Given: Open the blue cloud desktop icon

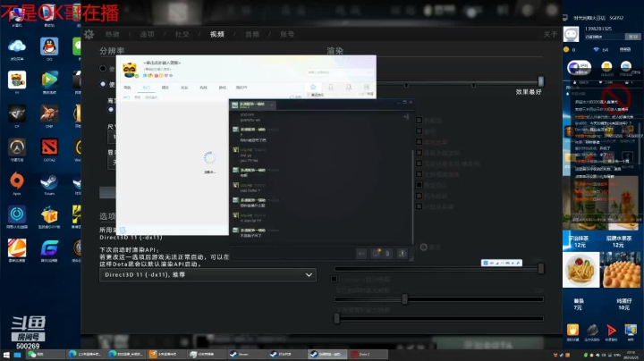Looking at the screenshot, I should click(x=17, y=46).
